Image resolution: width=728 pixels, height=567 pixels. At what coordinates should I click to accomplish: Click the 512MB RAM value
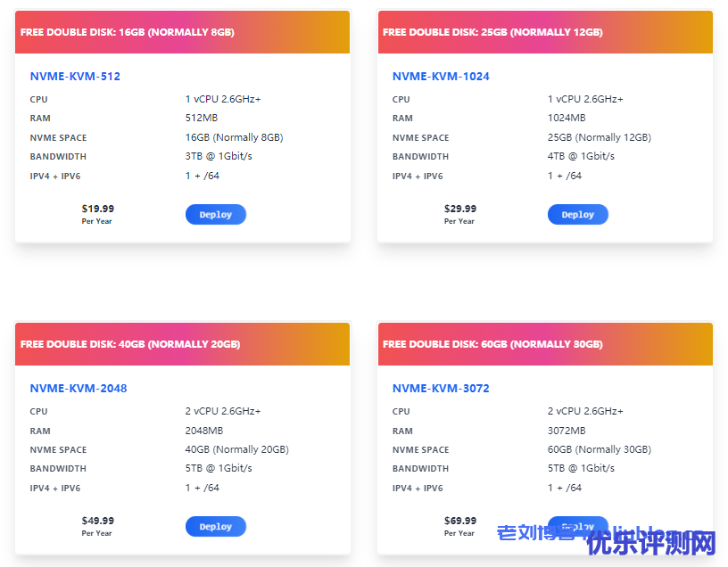[202, 118]
